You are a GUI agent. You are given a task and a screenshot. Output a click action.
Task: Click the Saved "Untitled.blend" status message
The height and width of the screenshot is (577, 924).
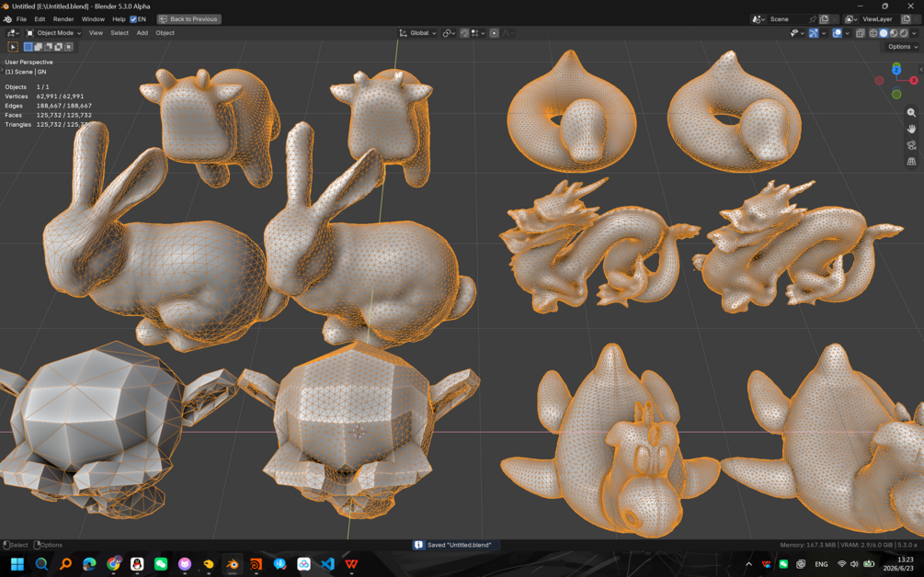tap(455, 545)
